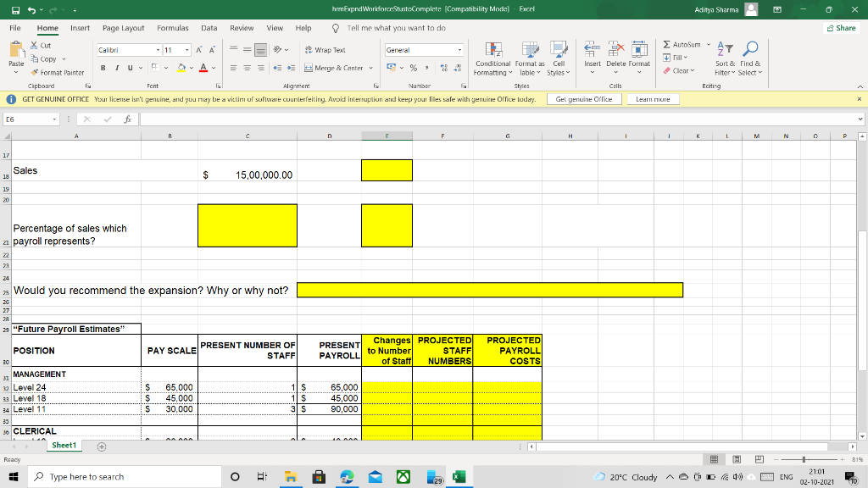
Task: Open Conditional Formatting
Action: (492, 58)
